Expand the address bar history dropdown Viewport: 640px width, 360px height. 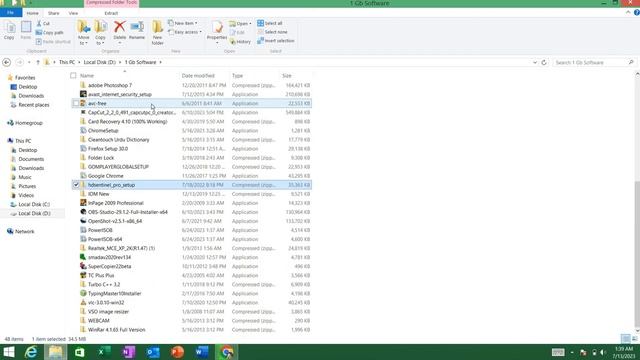[x=535, y=62]
